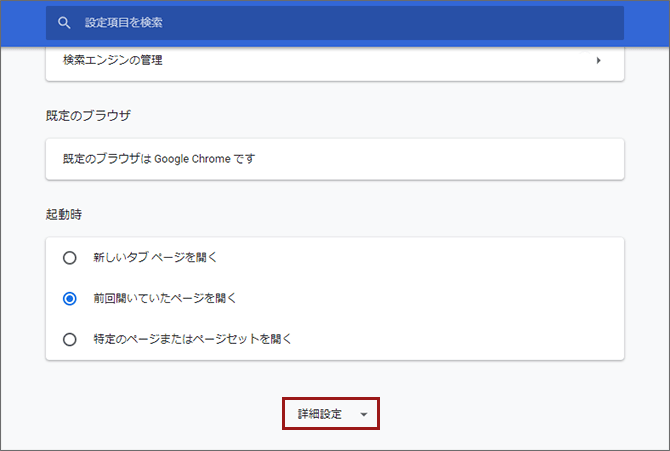Click the 特定のページまたはページセットを開く label text

(192, 339)
